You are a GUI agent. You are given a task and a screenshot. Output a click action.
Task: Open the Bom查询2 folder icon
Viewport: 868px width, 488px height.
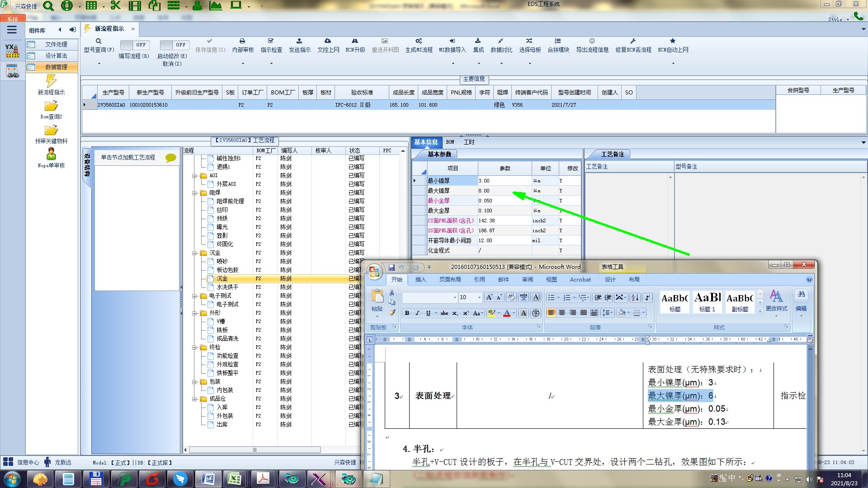[51, 106]
